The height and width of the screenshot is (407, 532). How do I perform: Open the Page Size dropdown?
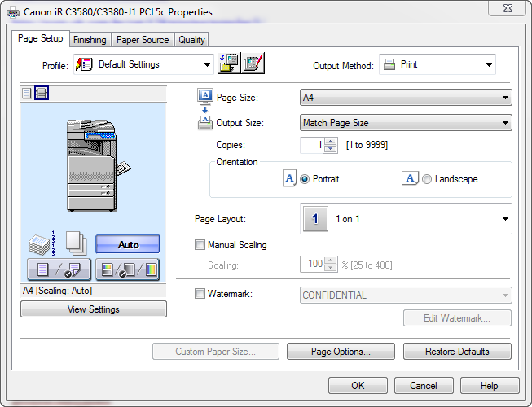(406, 98)
